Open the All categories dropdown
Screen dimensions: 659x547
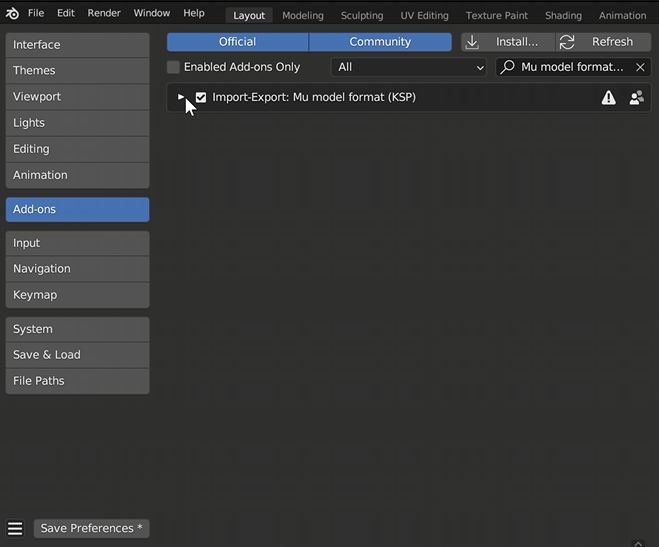click(x=409, y=67)
